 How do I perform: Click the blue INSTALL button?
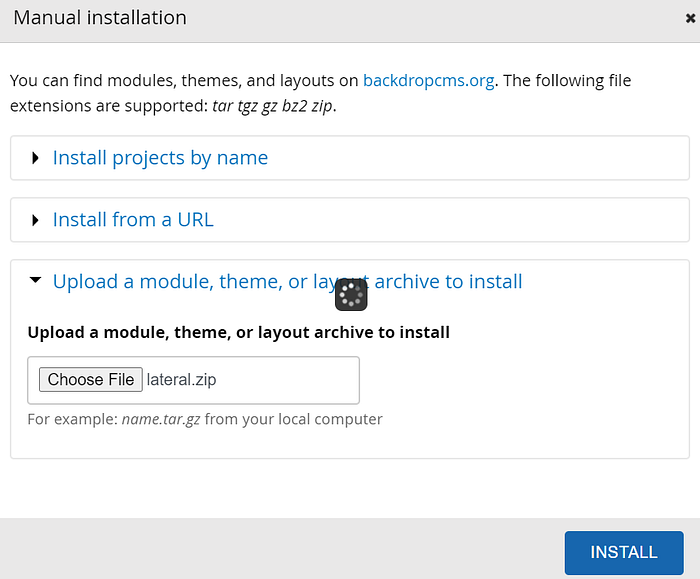click(624, 552)
